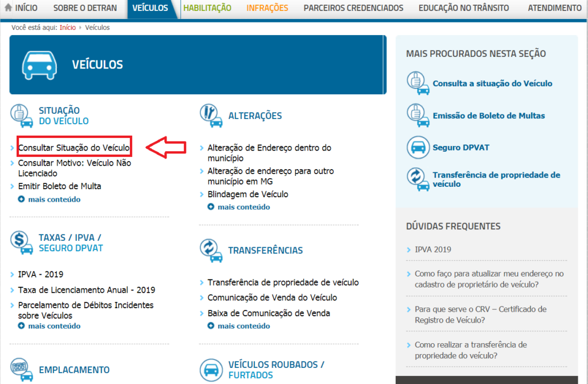
Task: Click plus icon of mais conteúdo under Situação
Action: pyautogui.click(x=21, y=199)
